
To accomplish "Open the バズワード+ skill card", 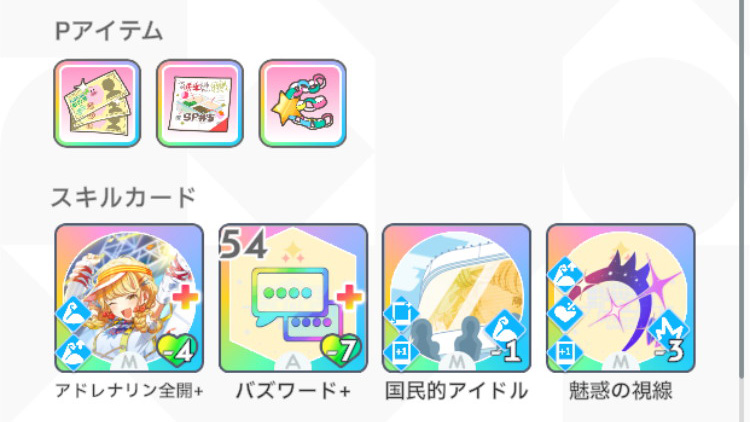I will [293, 298].
